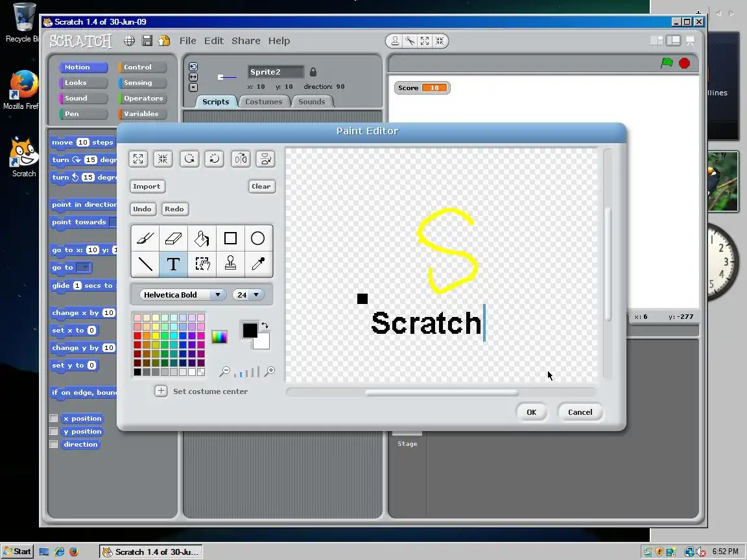
Task: Click the globe language icon
Action: 129,41
